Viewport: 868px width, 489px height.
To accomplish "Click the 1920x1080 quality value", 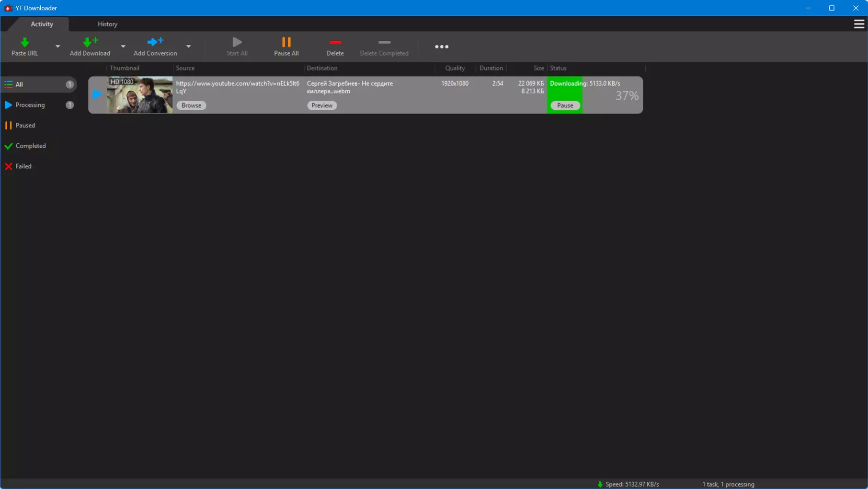I will 455,83.
